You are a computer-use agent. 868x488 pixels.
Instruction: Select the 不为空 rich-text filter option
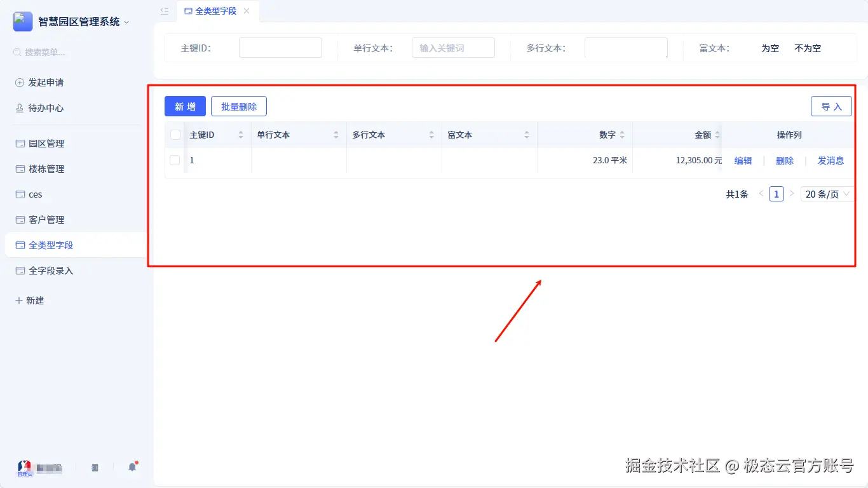click(808, 48)
